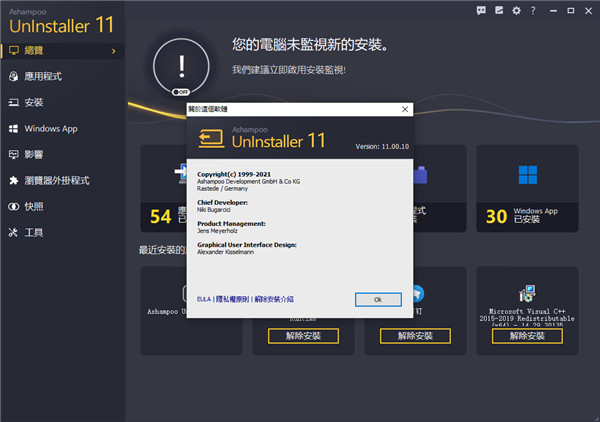Open the 安裝 menu item
600x422 pixels.
(x=63, y=103)
